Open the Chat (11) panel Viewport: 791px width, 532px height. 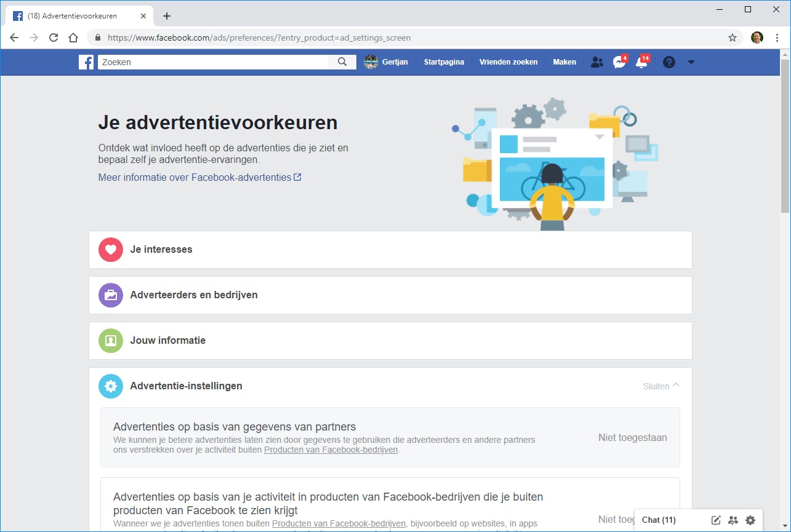pos(659,520)
